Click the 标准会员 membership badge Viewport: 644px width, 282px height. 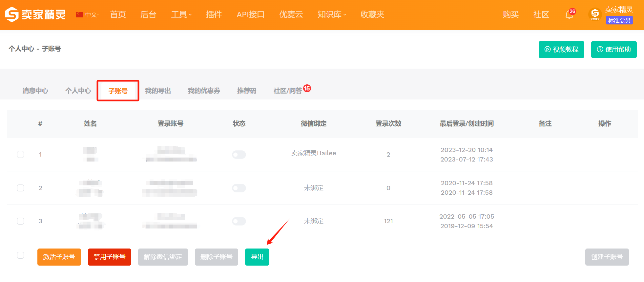(x=619, y=20)
